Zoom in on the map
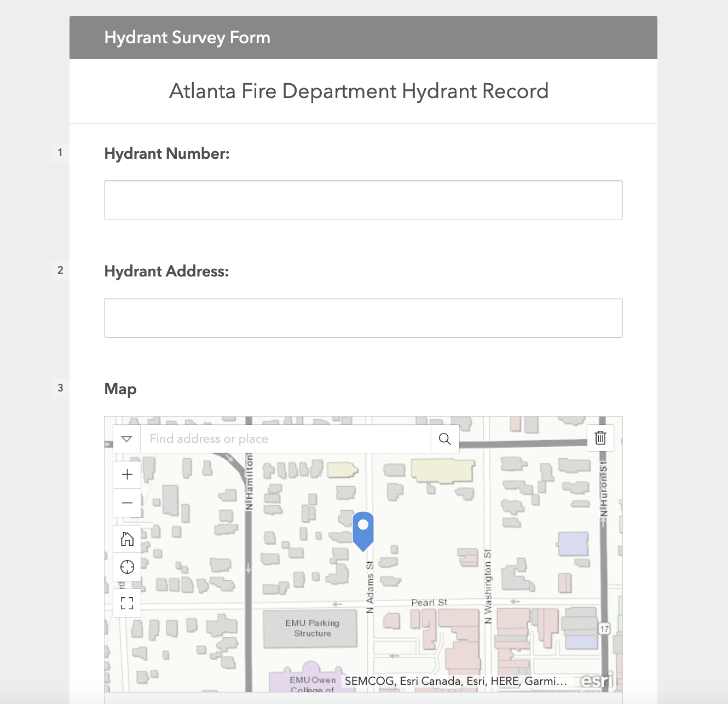Screen dimensions: 728x704 click(x=127, y=475)
